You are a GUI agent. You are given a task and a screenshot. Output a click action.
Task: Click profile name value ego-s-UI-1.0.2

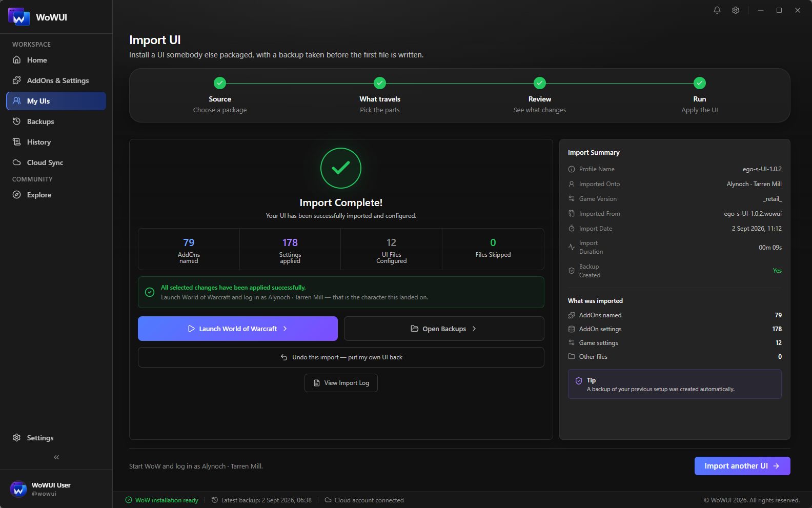[x=762, y=169]
